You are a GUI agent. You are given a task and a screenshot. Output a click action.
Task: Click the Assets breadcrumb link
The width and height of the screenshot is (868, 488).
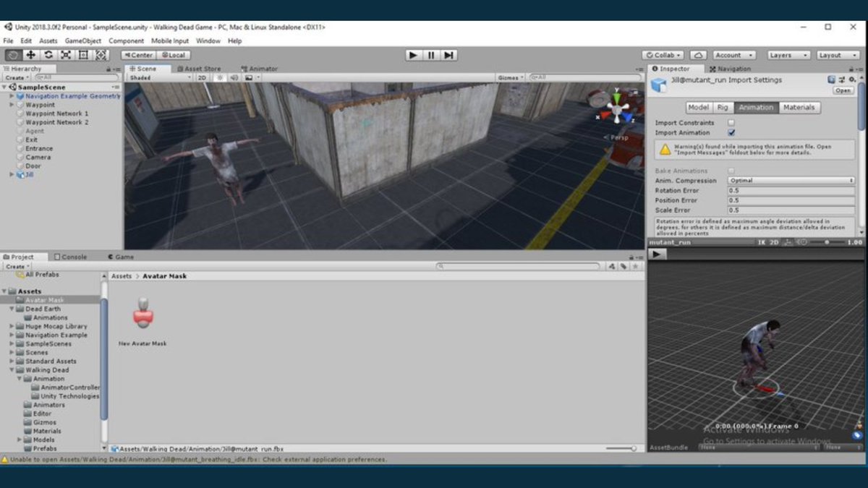[x=122, y=276]
